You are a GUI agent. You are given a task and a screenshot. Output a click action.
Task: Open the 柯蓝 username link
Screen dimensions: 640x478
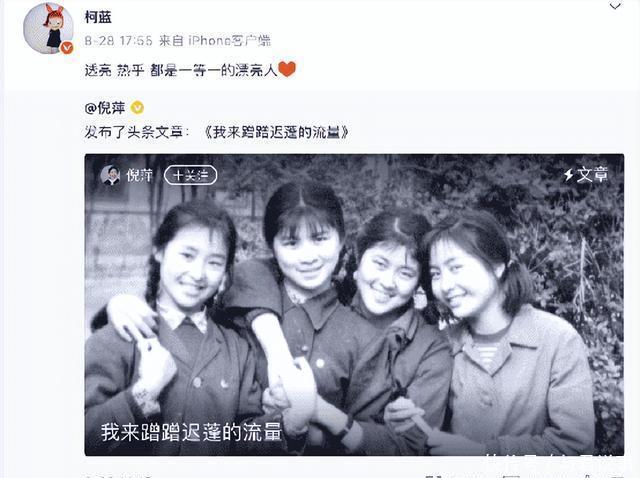pyautogui.click(x=98, y=17)
